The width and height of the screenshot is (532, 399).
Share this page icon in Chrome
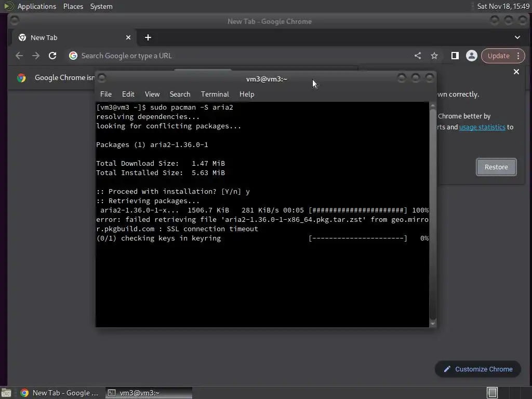coord(418,56)
